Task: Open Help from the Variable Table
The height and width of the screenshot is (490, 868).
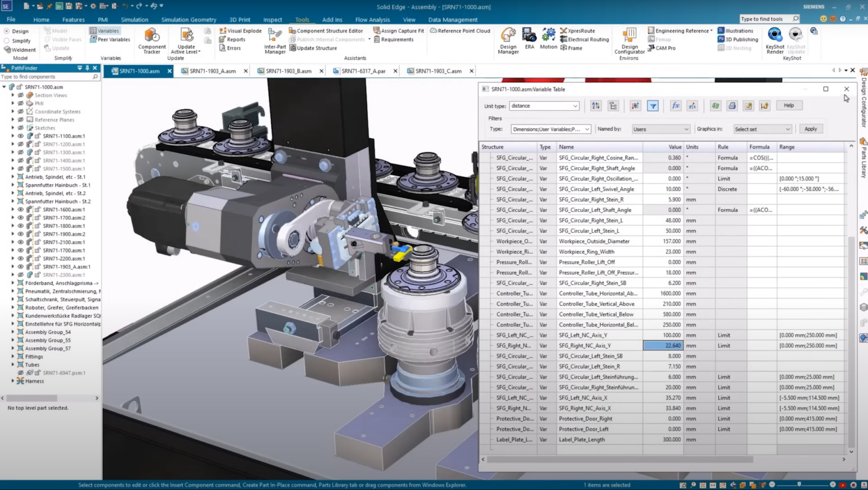Action: pyautogui.click(x=788, y=105)
